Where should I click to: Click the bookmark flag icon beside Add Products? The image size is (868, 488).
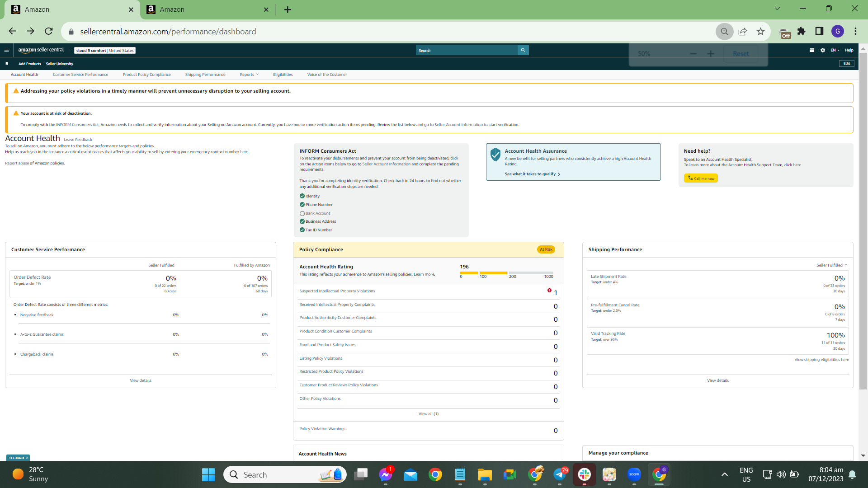(7, 64)
